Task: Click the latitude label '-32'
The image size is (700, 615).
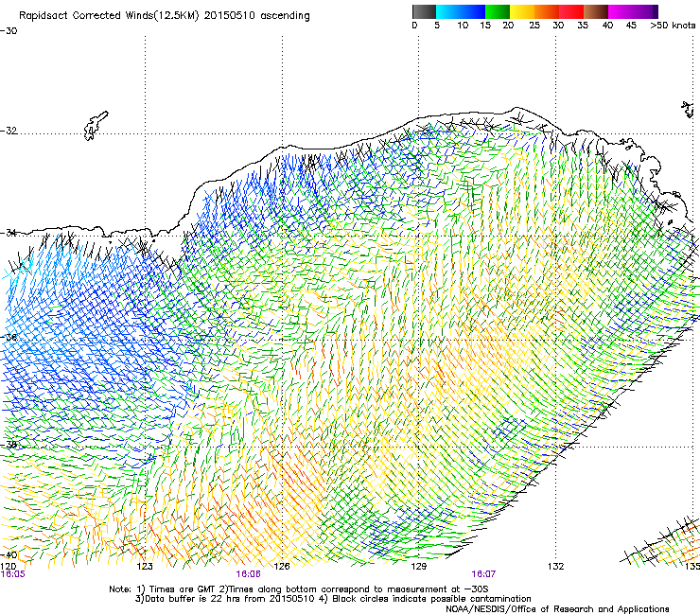Action: coord(9,131)
